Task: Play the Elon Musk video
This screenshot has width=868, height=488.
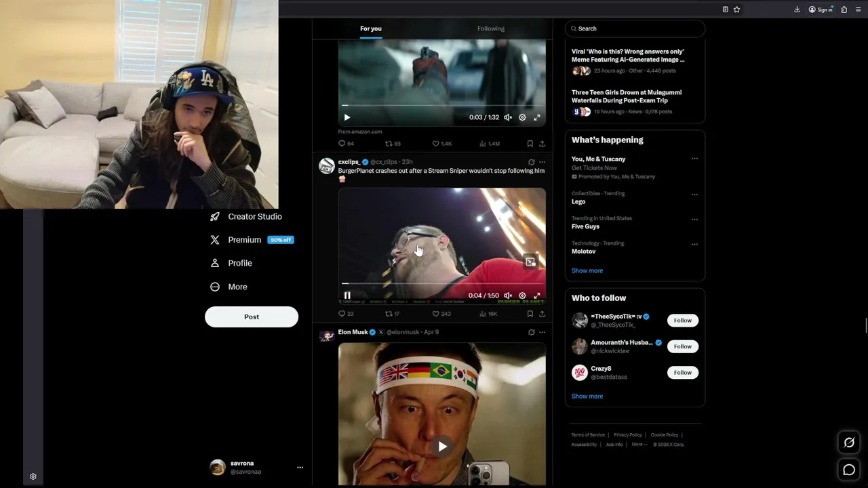Action: pos(442,446)
